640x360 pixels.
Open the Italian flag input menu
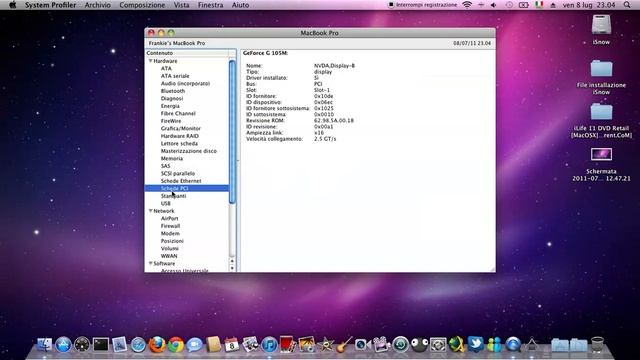[539, 5]
